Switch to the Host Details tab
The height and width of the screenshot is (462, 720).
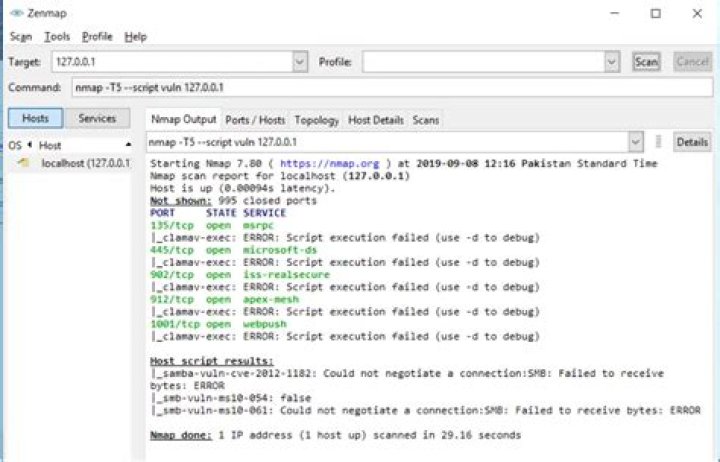tap(376, 120)
